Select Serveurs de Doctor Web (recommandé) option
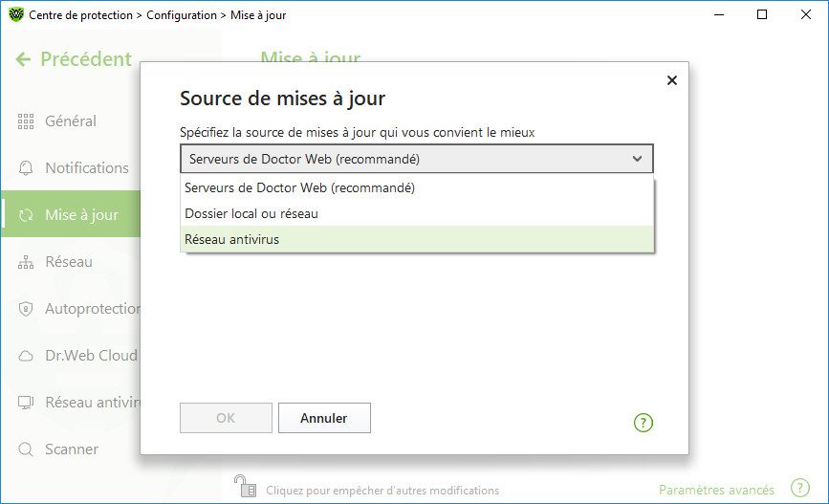Image resolution: width=829 pixels, height=504 pixels. [x=417, y=187]
